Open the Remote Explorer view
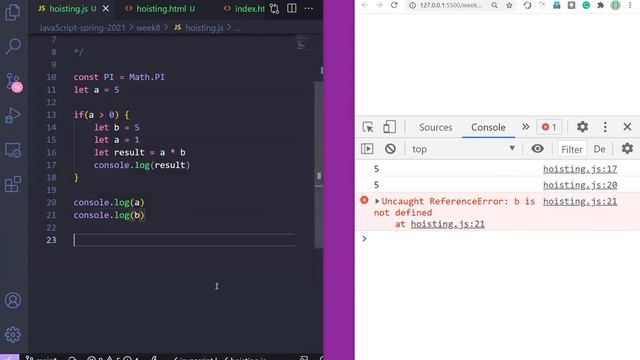This screenshot has width=640, height=360. click(x=13, y=151)
